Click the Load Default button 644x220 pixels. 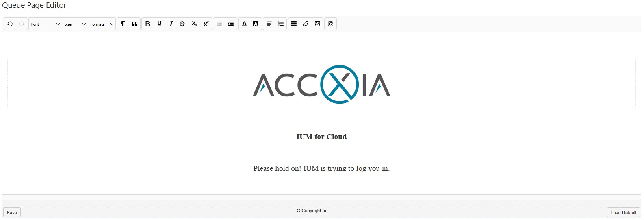coord(623,213)
